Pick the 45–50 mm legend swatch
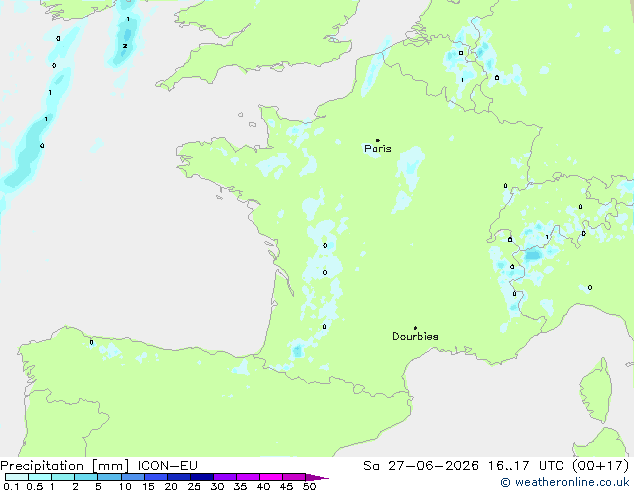634x490 pixels. point(294,477)
